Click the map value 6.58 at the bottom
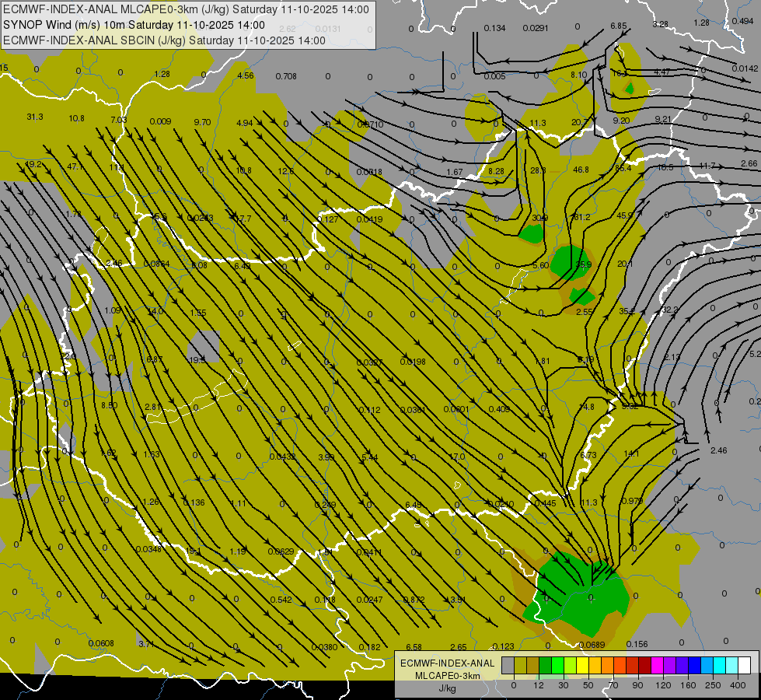Screen dimensions: 761x700 coord(414,647)
